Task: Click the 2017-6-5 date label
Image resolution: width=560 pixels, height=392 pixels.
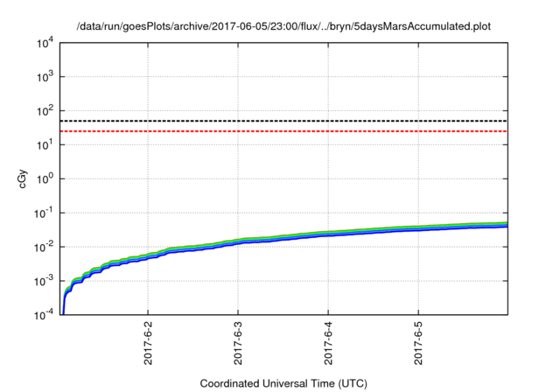Action: [418, 343]
